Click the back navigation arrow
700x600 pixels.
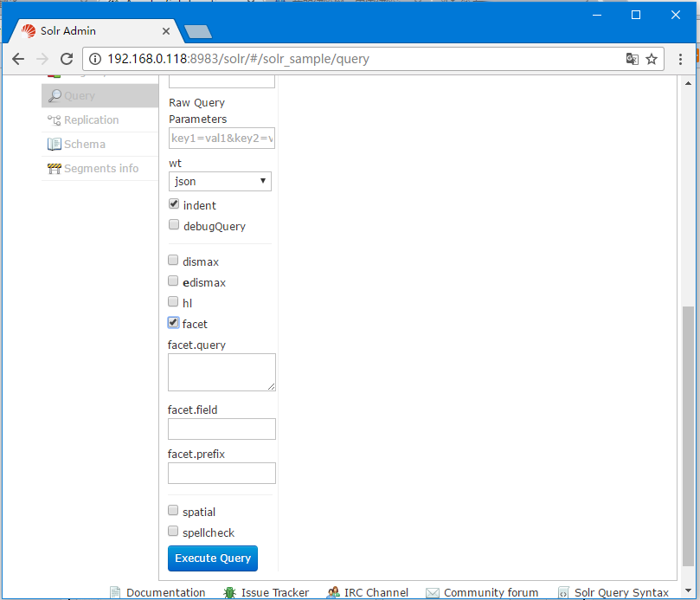[18, 59]
